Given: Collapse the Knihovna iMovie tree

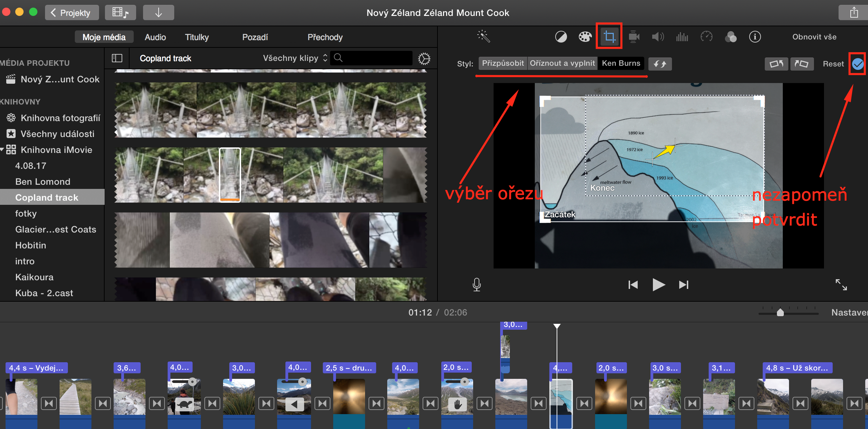Looking at the screenshot, I should [x=3, y=149].
